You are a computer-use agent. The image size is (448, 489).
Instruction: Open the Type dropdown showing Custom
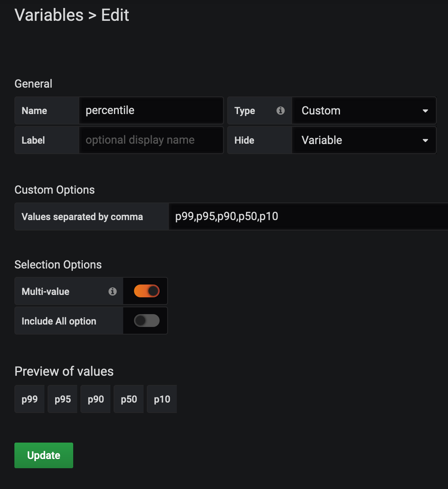[x=364, y=110]
